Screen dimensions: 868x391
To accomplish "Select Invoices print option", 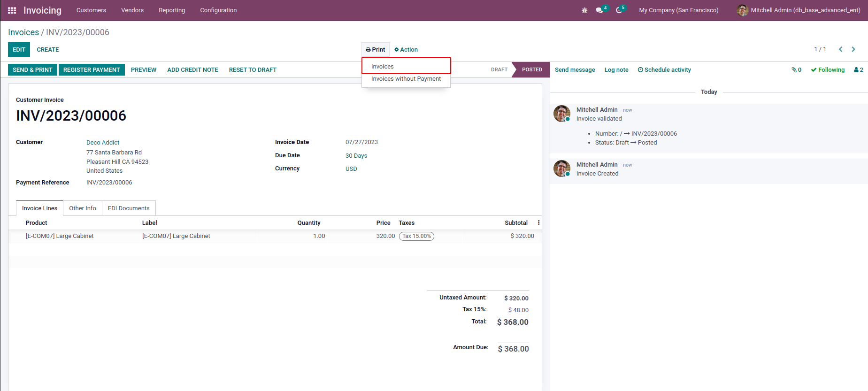I will tap(406, 66).
